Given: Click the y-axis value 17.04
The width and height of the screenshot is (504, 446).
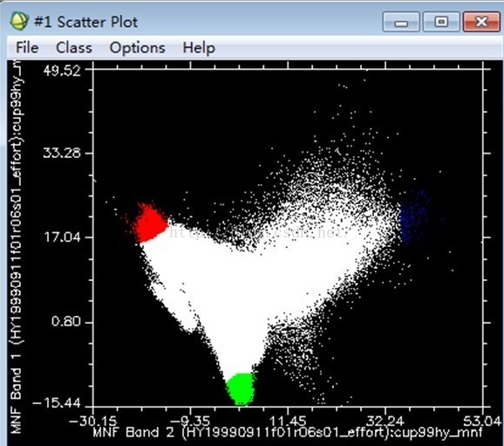Looking at the screenshot, I should (63, 237).
